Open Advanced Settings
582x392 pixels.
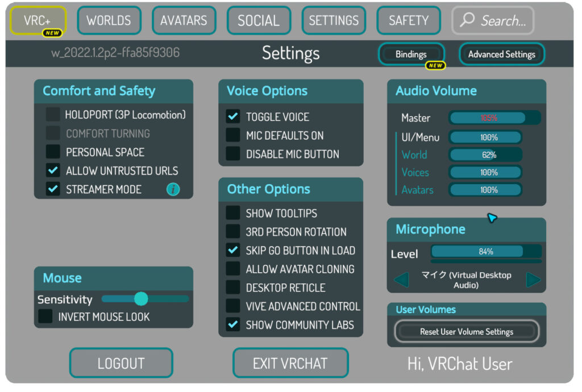[x=502, y=55]
